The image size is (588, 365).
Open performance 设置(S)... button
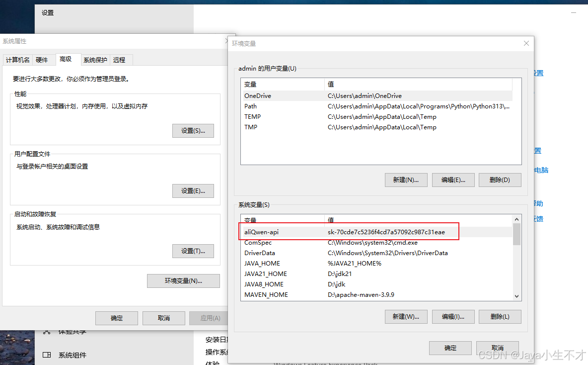coord(193,131)
